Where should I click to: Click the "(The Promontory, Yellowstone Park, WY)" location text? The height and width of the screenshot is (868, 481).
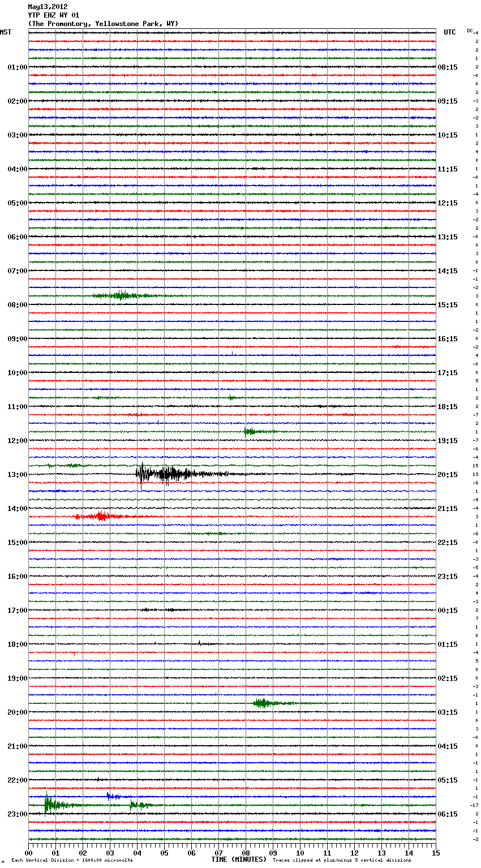click(x=103, y=24)
